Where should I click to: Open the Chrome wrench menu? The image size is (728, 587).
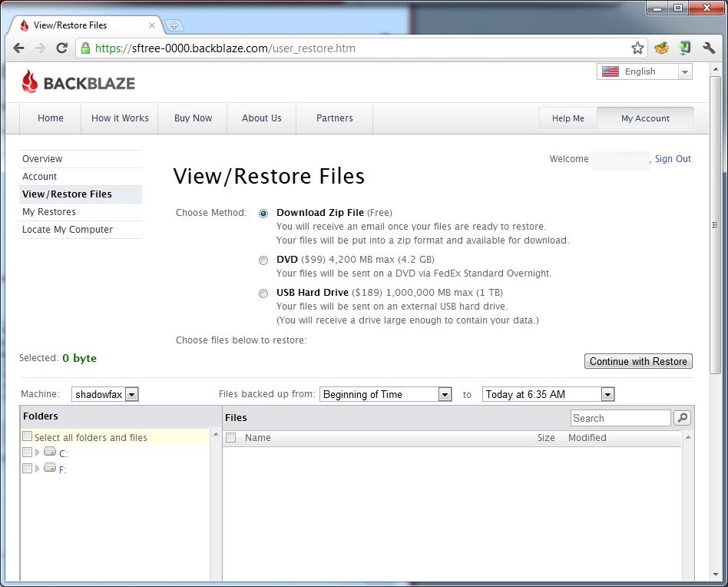coord(709,48)
